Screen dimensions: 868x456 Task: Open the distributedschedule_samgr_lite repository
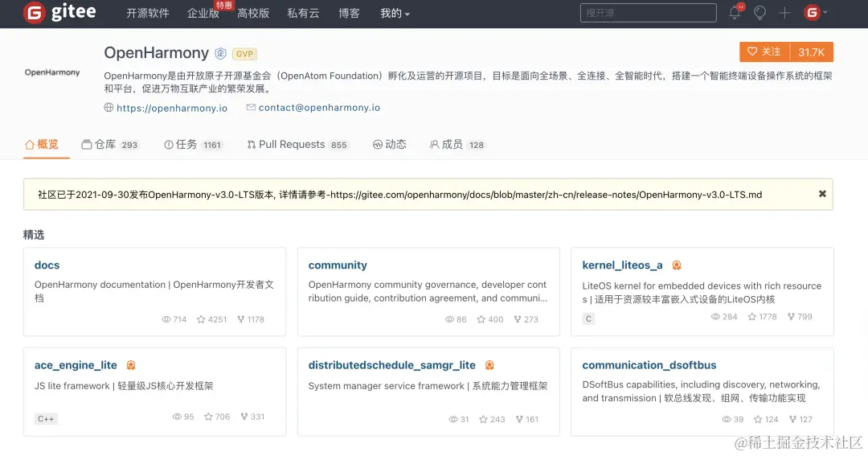[392, 365]
